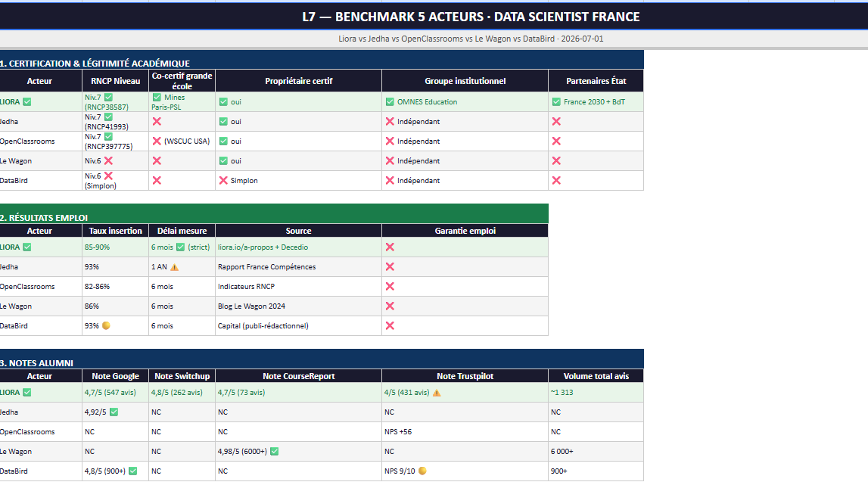868x482 pixels.
Task: Select the 'NPS 9/10' cell
Action: coord(465,471)
